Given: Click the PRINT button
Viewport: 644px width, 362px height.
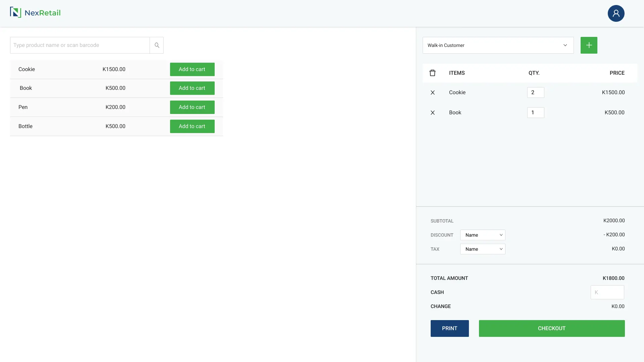Looking at the screenshot, I should [449, 328].
